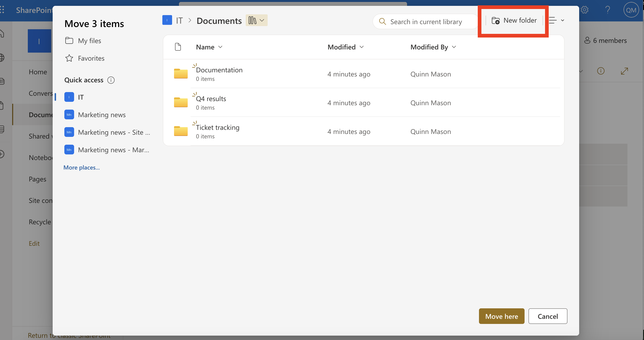Open the Ticket tracking folder
The height and width of the screenshot is (340, 644).
(217, 127)
